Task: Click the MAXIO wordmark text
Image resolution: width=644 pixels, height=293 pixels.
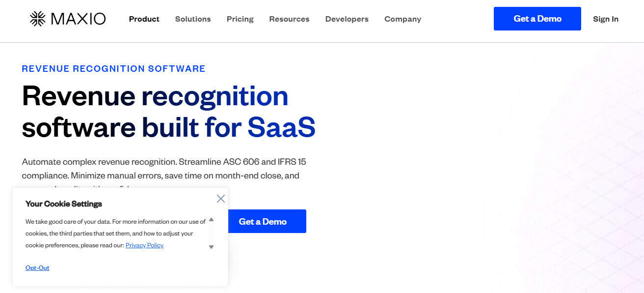Action: 79,18
